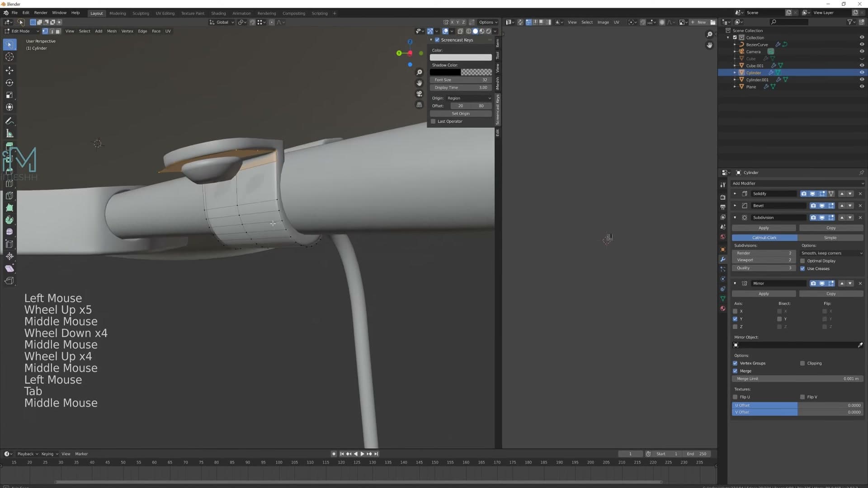Move the Bevel modifier up
Viewport: 868px width, 488px height.
(842, 206)
